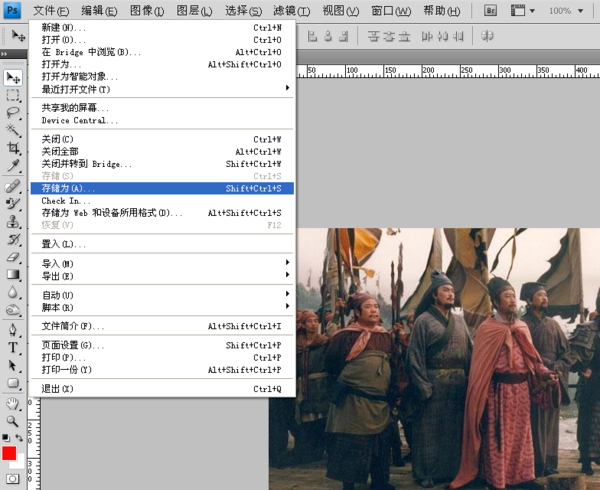Open the 编辑 menu
This screenshot has height=490, width=600.
(99, 11)
